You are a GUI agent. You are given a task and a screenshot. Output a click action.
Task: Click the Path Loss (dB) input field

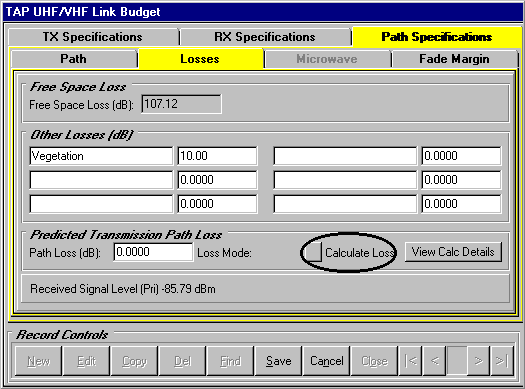coord(153,252)
